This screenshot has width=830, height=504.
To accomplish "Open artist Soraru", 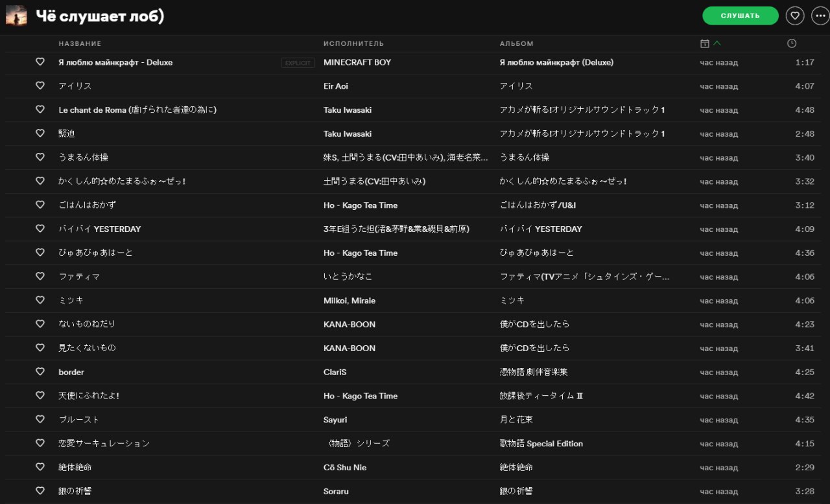I will (x=336, y=492).
